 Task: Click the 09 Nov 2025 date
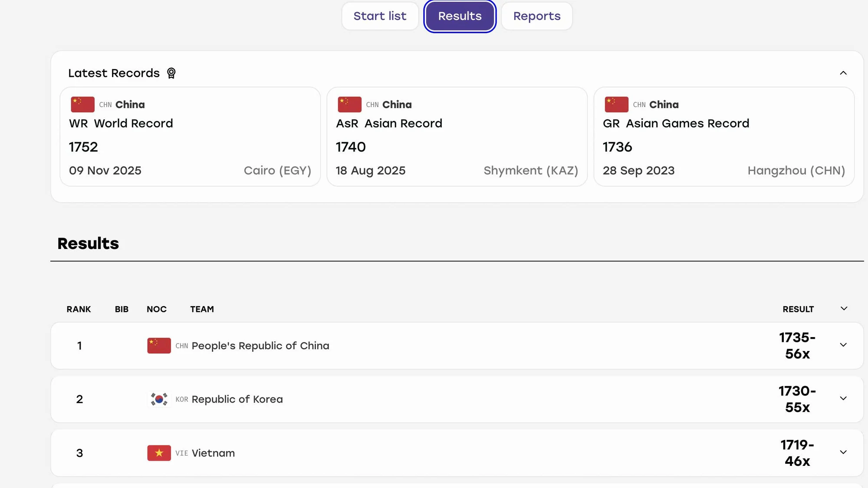coord(105,170)
